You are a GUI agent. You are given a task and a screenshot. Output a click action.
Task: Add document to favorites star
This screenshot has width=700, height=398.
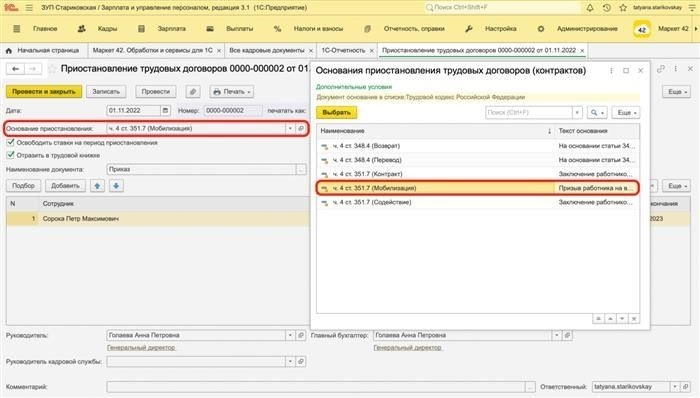(52, 69)
